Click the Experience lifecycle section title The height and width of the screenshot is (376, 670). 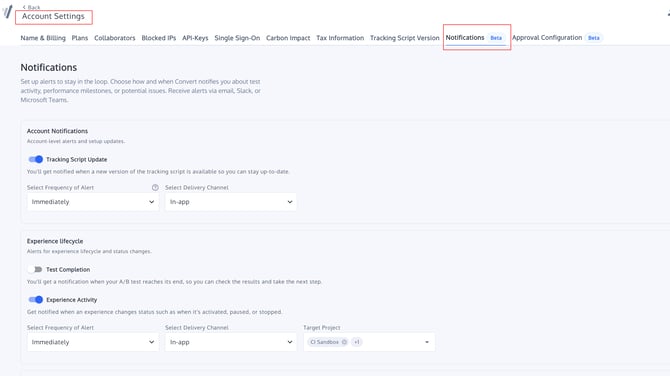pyautogui.click(x=55, y=241)
